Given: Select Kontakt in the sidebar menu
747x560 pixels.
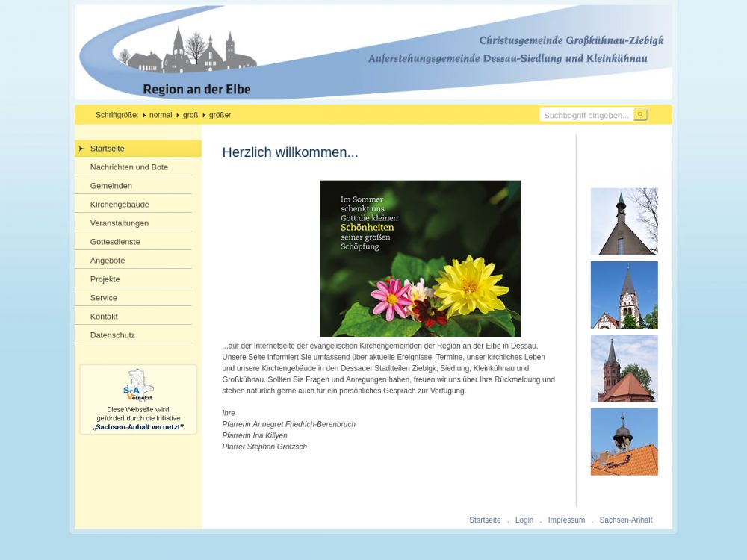Looking at the screenshot, I should (x=104, y=317).
